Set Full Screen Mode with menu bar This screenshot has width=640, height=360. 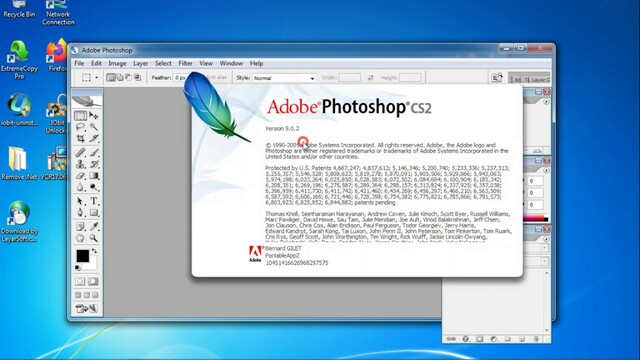tap(87, 295)
